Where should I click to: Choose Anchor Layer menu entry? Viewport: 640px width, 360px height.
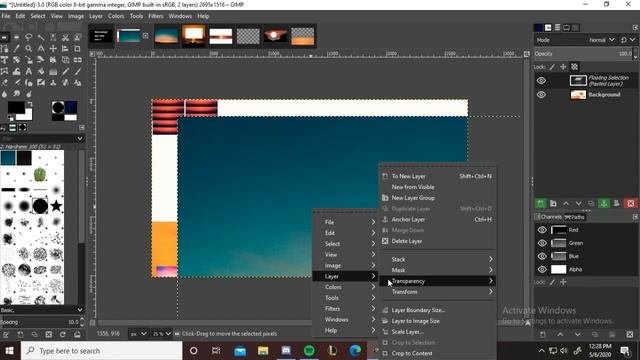438,219
